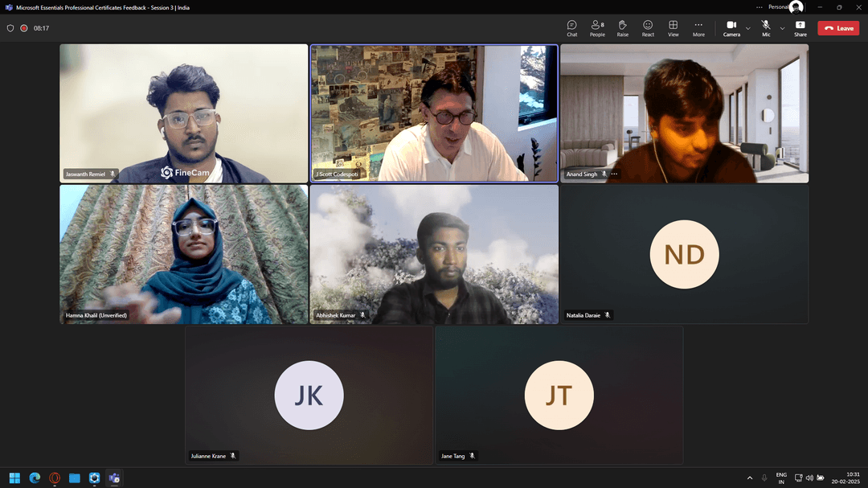This screenshot has height=488, width=868.
Task: Open the More actions menu
Action: 698,28
